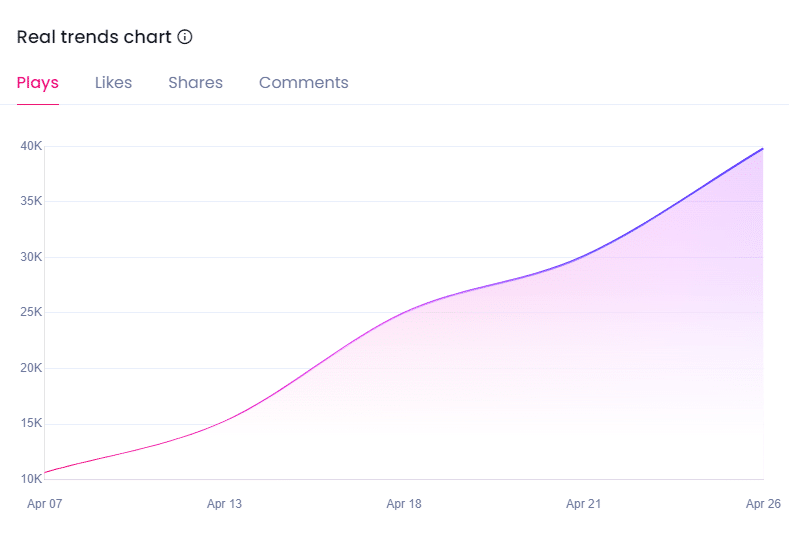Click the 10K y-axis label
789x545 pixels.
point(31,479)
